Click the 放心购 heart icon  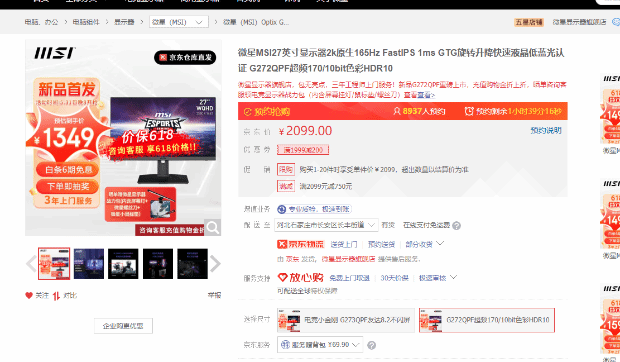click(x=282, y=277)
